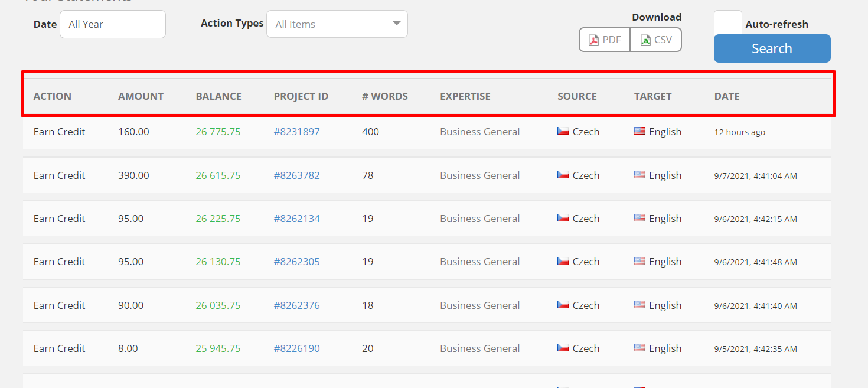Click the AMOUNT column header
This screenshot has height=388, width=868.
click(141, 96)
